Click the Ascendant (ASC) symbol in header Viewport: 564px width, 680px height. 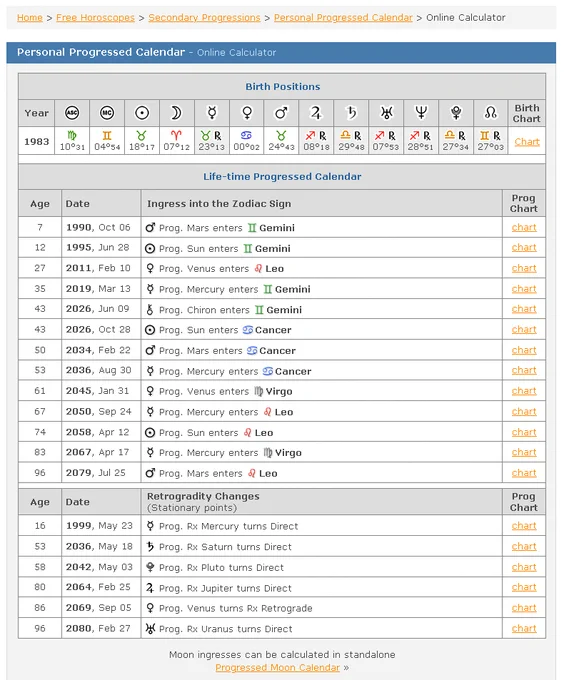pyautogui.click(x=72, y=113)
